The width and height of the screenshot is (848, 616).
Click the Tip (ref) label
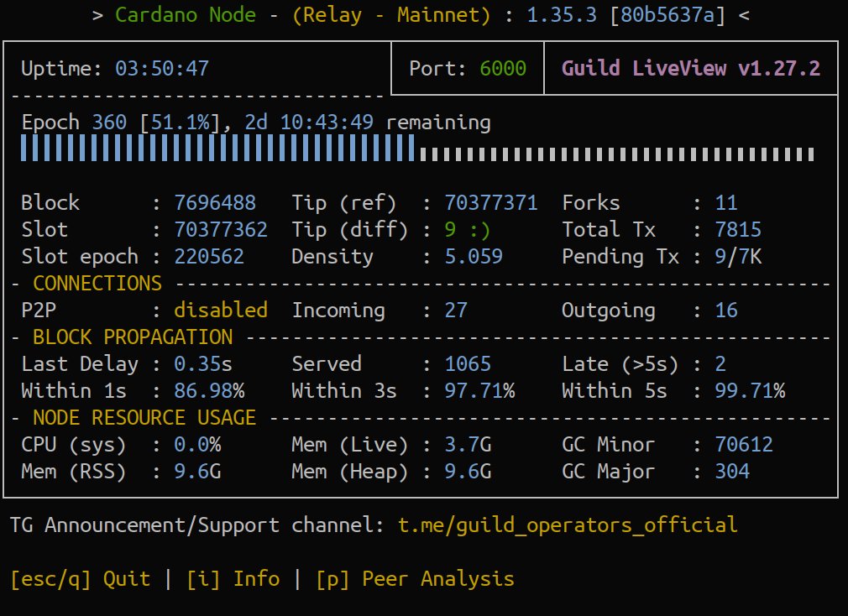pyautogui.click(x=344, y=203)
